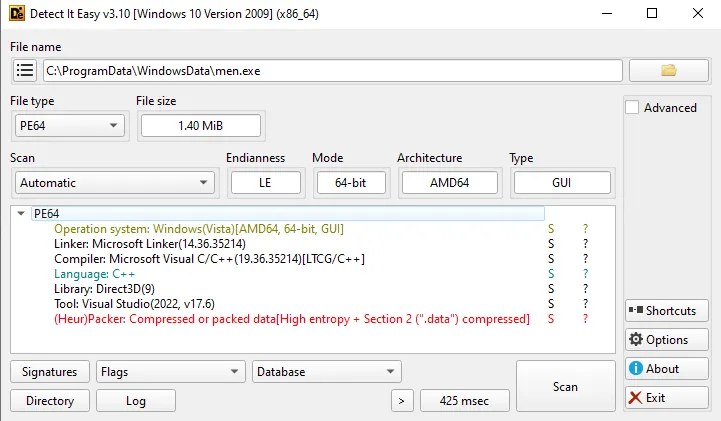Image resolution: width=721 pixels, height=421 pixels.
Task: Select the Compiler Microsoft Visual C/C++ row
Action: click(209, 259)
